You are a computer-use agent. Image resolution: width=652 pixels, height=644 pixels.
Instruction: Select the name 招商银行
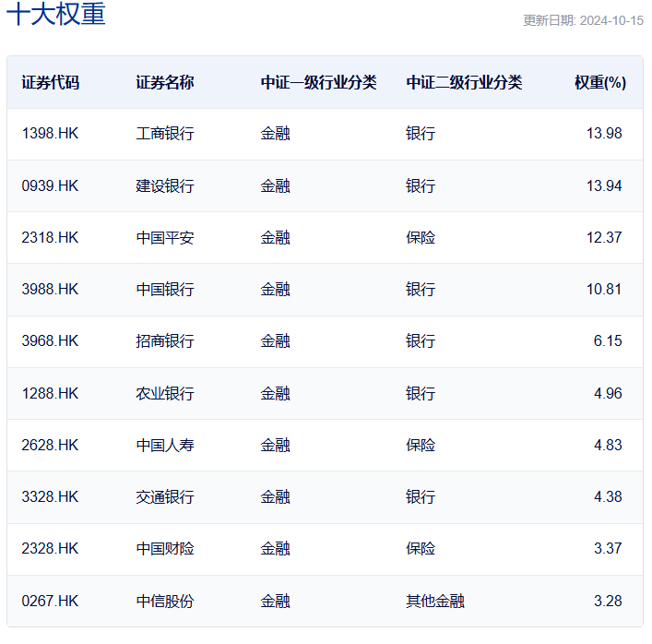[165, 340]
